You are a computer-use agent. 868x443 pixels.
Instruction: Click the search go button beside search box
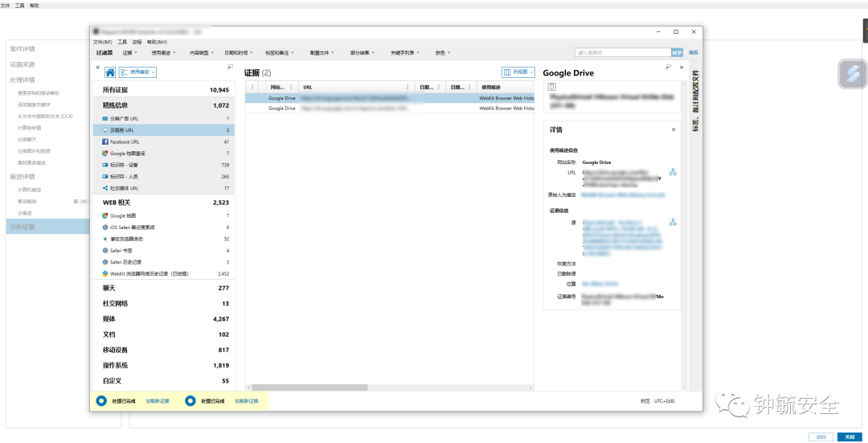pyautogui.click(x=677, y=52)
